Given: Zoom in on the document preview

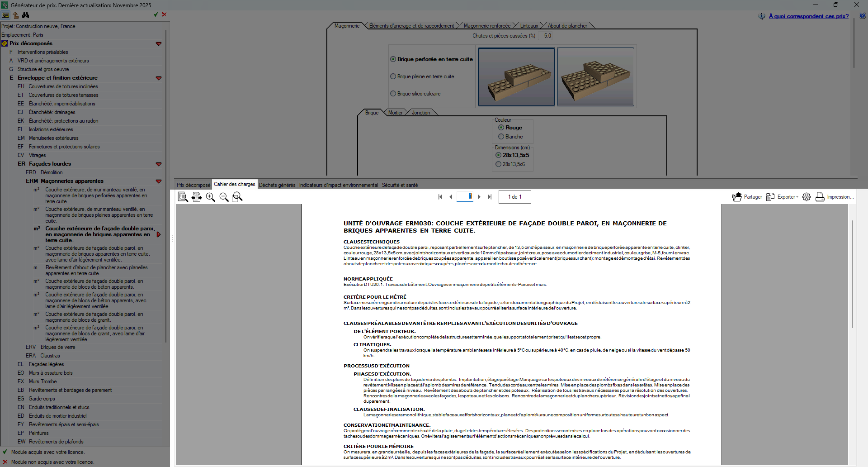Looking at the screenshot, I should [210, 197].
